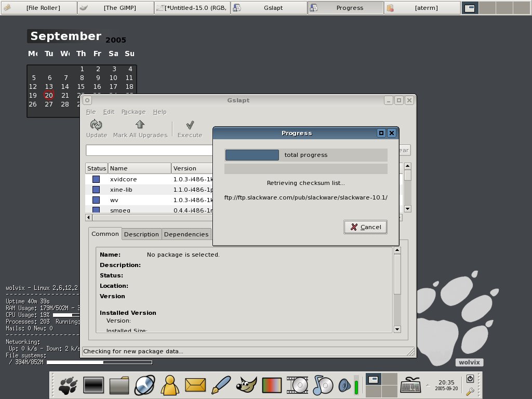Click details pane scroll-up arrow

397,250
